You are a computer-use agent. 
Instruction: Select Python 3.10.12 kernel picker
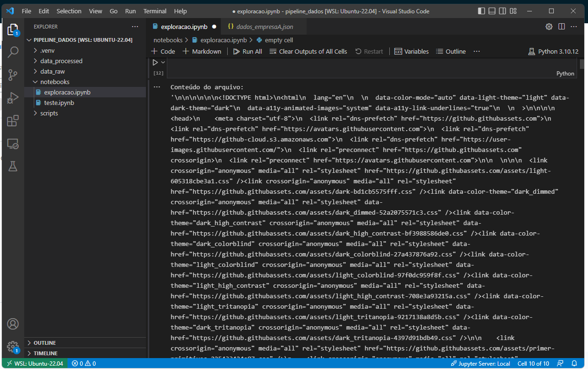[x=553, y=51]
